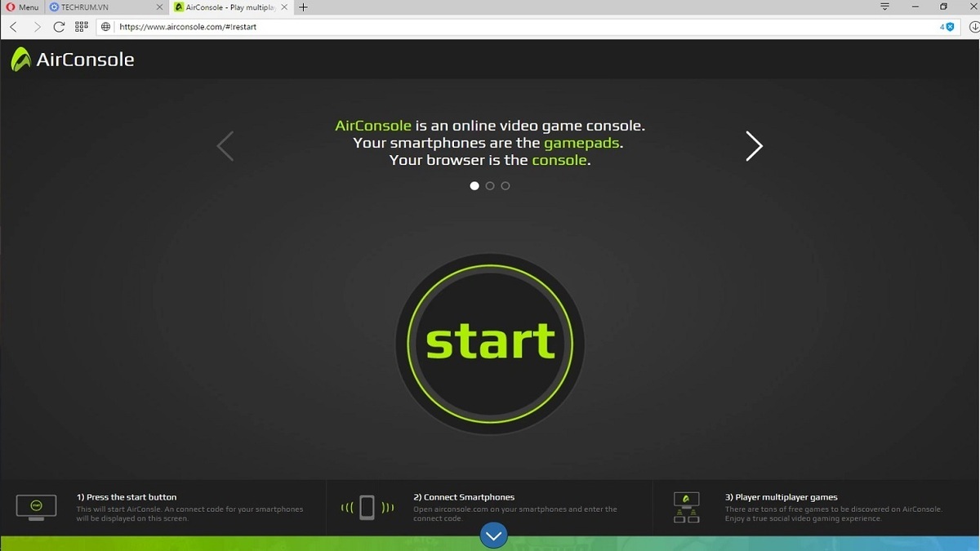Viewport: 980px width, 551px height.
Task: Expand the down chevron at page bottom
Action: tap(492, 535)
